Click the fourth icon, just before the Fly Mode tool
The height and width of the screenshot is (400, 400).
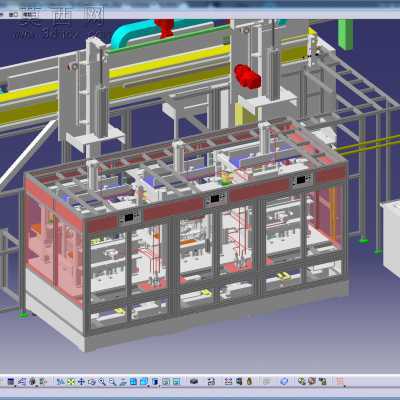43,381
